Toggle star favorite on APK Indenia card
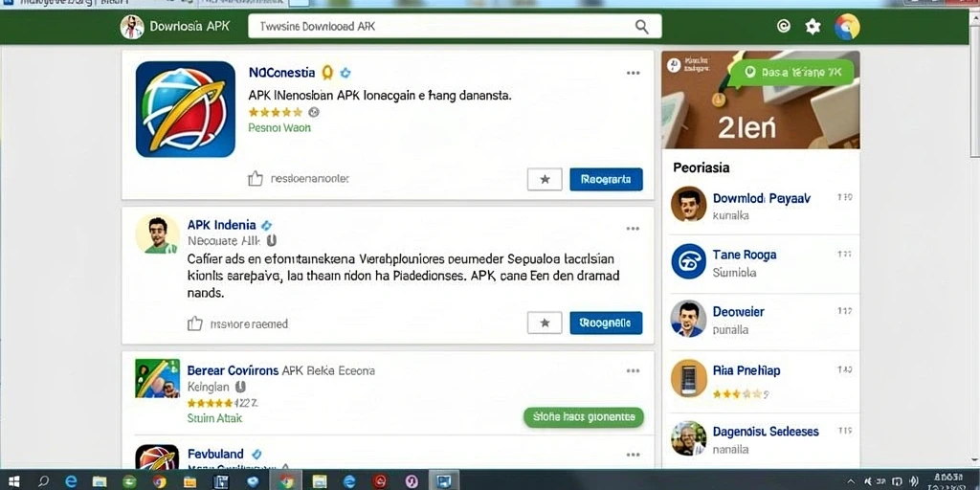 545,323
